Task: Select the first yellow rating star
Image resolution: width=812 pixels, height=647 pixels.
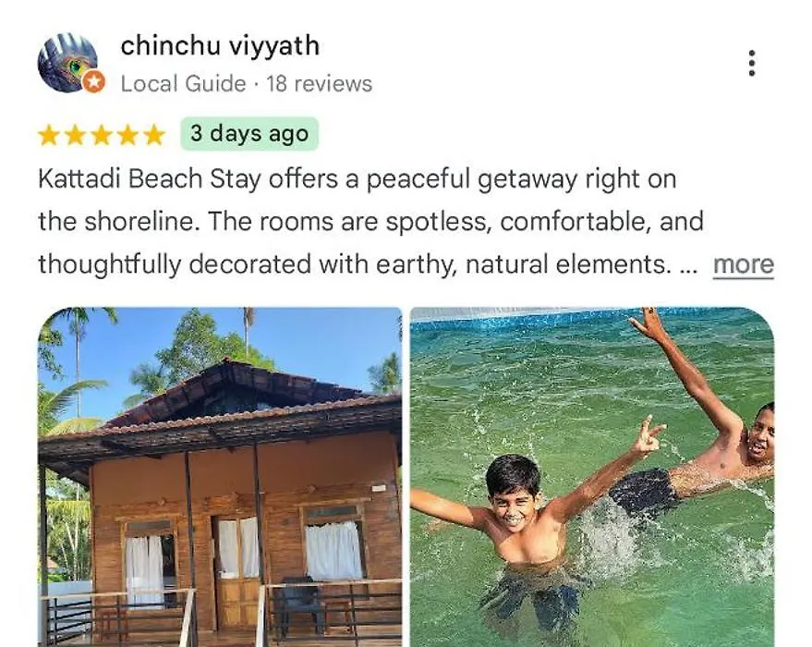Action: [49, 135]
